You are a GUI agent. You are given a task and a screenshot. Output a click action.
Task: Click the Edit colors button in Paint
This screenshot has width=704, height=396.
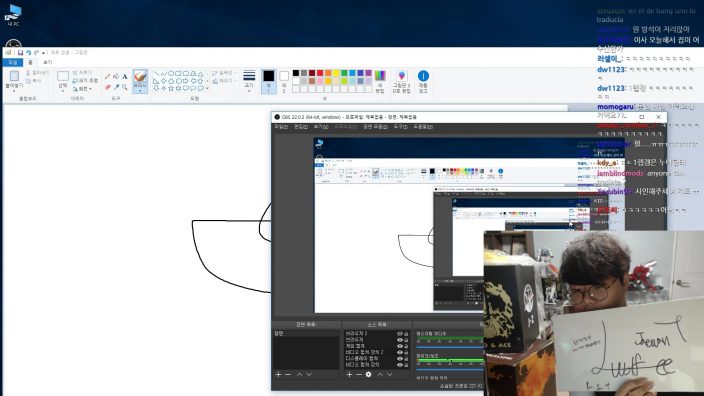pos(380,81)
